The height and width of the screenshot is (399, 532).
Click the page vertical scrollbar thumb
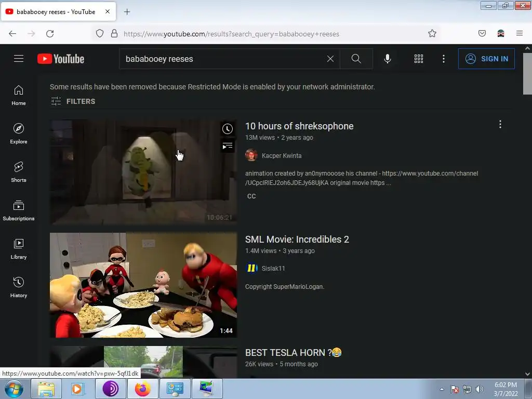527,74
